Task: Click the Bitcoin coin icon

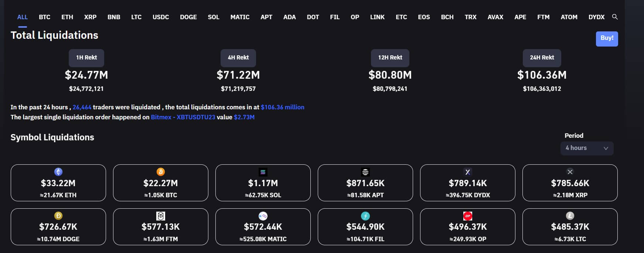Action: tap(161, 172)
